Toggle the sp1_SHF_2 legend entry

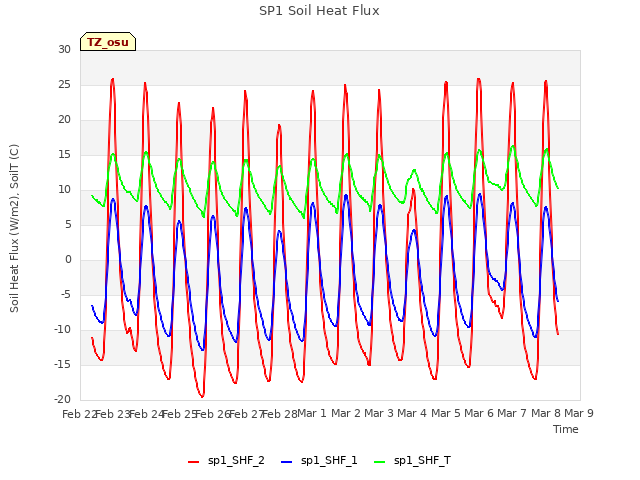(226, 461)
